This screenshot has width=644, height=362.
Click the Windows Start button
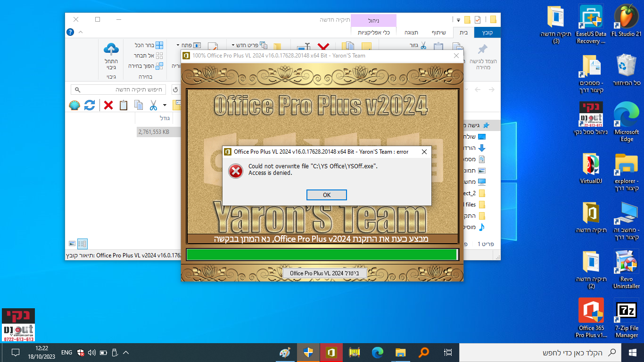point(633,352)
